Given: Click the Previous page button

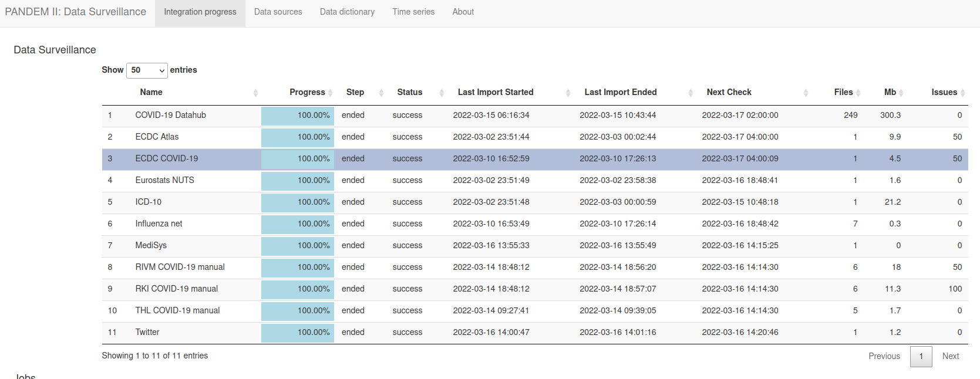Looking at the screenshot, I should (x=884, y=356).
